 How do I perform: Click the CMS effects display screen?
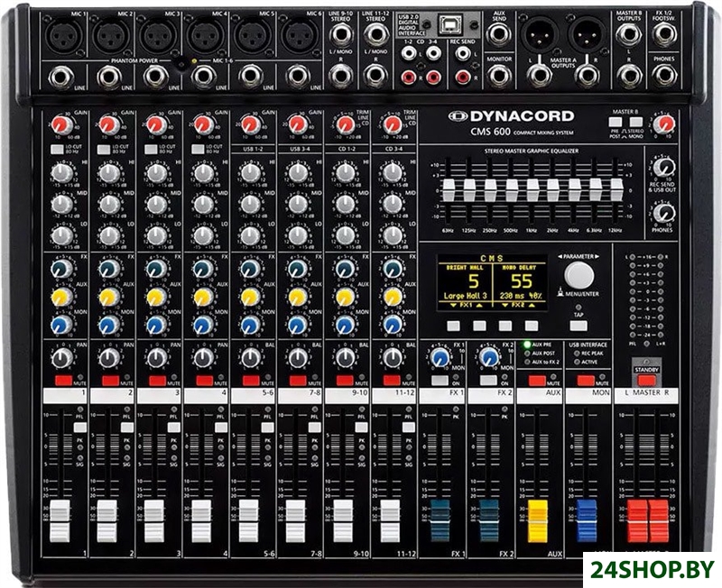coord(492,282)
